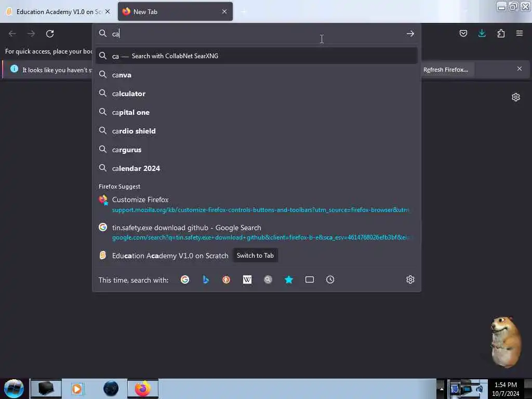The height and width of the screenshot is (399, 532).
Task: Select the calculator search suggestion
Action: pos(257,94)
